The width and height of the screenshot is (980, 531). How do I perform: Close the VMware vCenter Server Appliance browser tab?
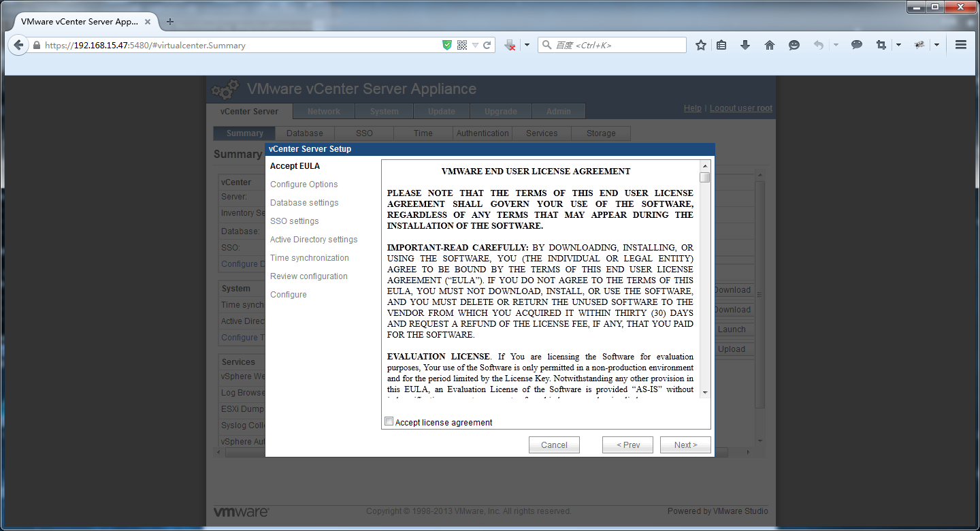click(x=148, y=22)
